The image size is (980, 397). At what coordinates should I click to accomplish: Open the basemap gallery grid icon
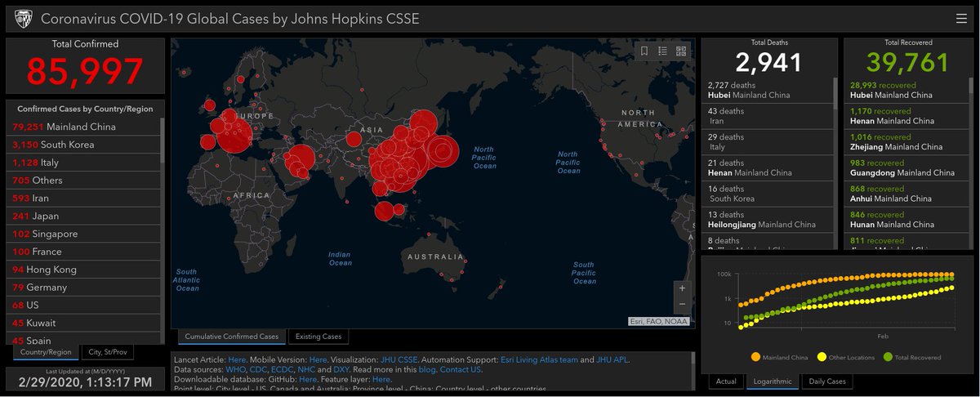pos(681,51)
